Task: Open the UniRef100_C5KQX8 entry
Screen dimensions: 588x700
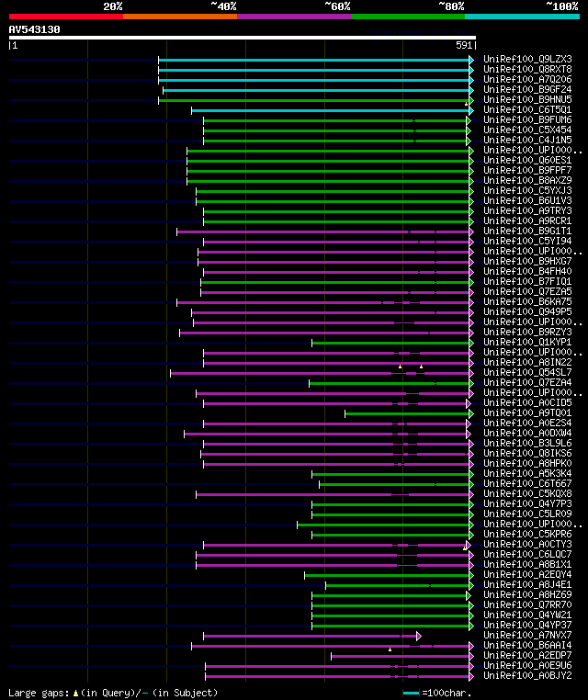Action: tap(527, 493)
